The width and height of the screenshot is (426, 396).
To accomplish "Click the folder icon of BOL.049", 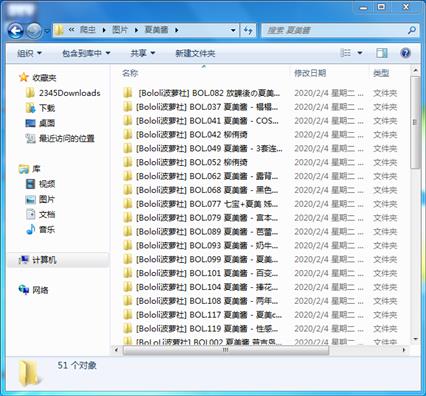I will tap(127, 148).
